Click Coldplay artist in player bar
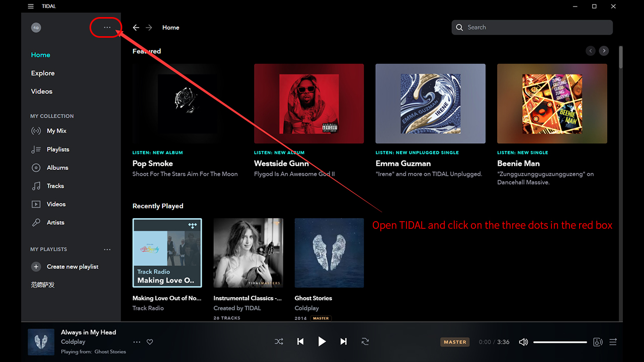Viewport: 644px width, 362px height. click(73, 342)
